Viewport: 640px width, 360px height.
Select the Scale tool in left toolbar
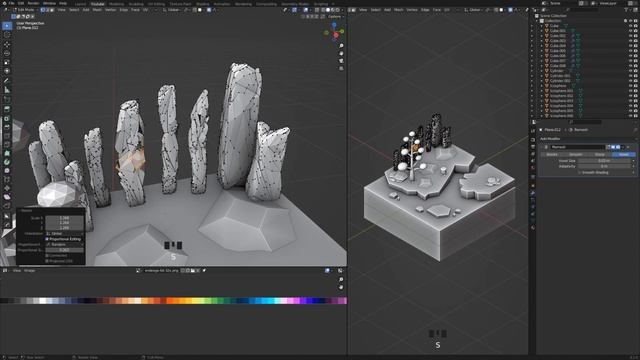point(7,62)
